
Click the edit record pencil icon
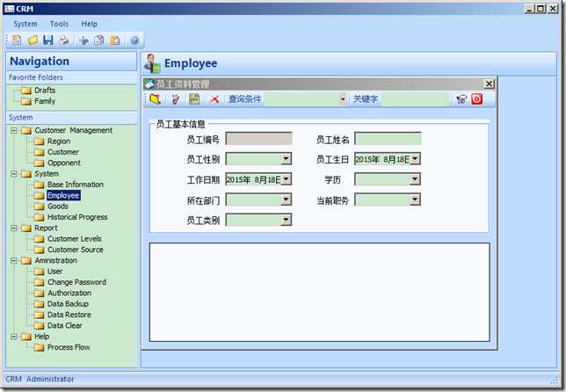click(176, 99)
